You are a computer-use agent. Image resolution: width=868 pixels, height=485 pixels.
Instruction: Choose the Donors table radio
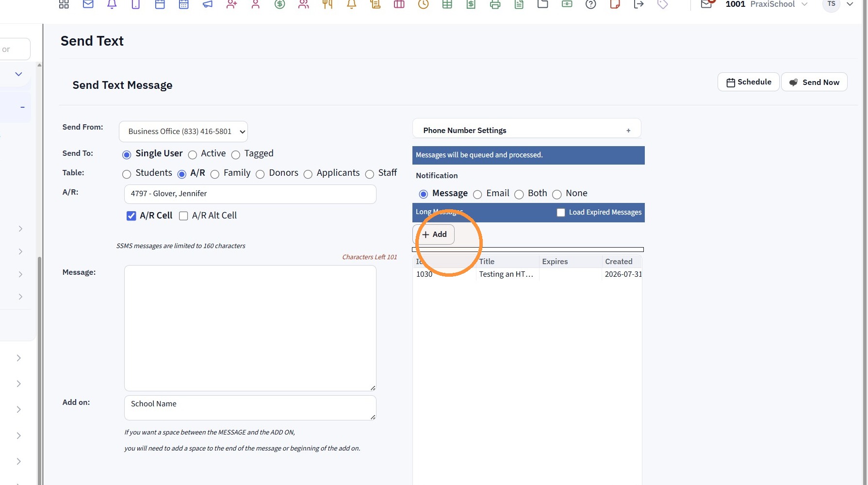tap(260, 174)
